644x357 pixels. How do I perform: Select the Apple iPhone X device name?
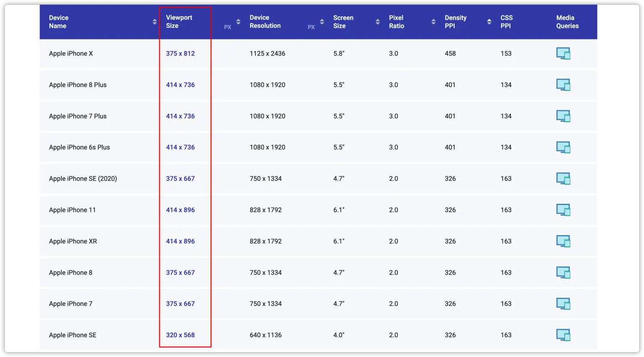point(71,54)
